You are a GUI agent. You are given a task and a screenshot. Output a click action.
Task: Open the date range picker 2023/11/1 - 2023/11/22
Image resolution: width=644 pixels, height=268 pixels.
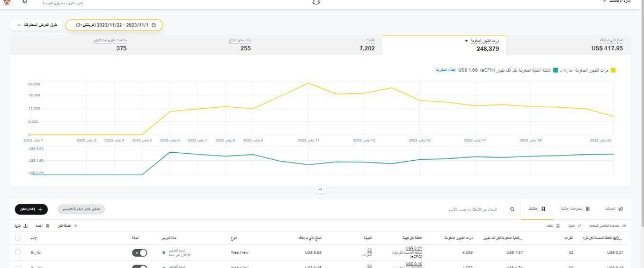114,25
